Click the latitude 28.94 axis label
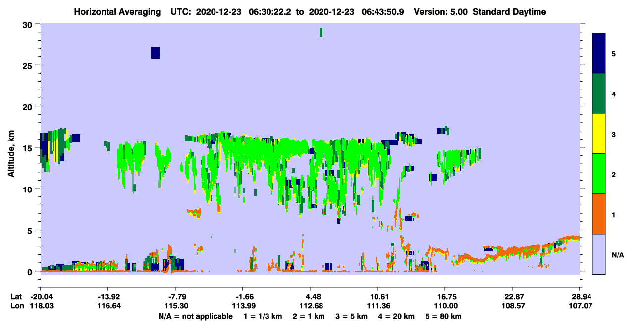The height and width of the screenshot is (330, 644). click(x=580, y=296)
